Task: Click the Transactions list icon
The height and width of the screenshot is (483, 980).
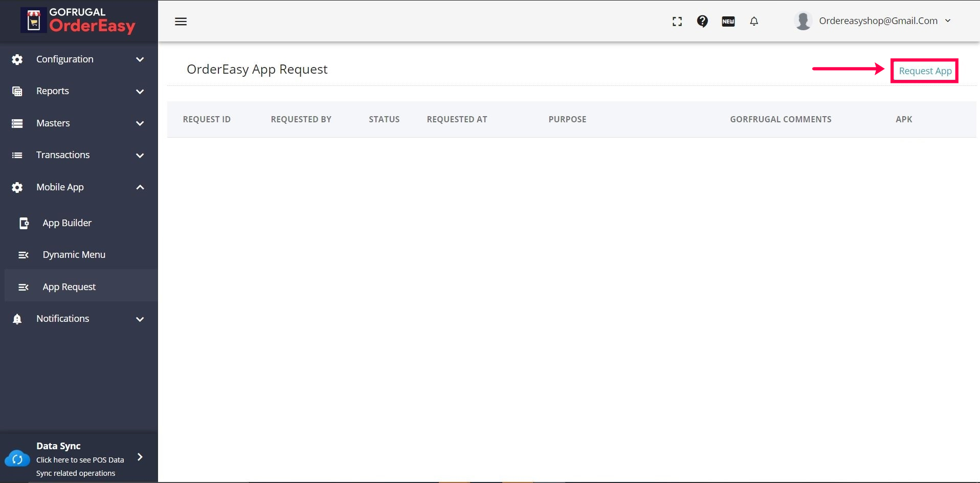Action: 17,155
